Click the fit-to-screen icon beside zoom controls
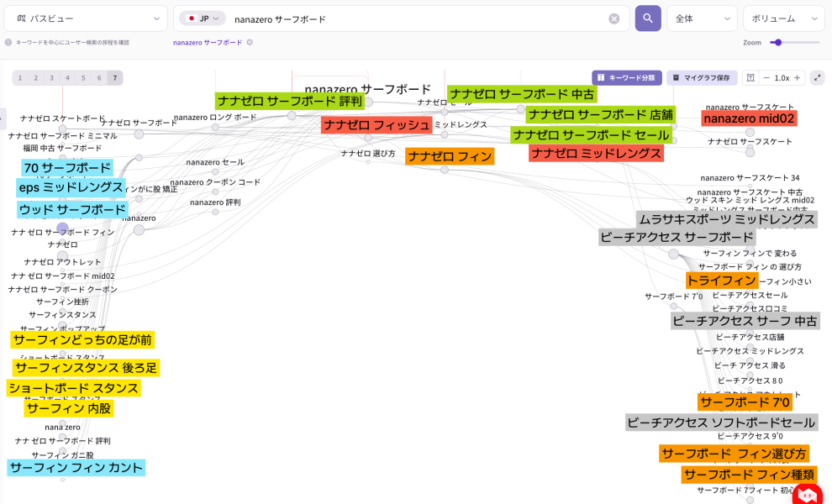 click(750, 78)
